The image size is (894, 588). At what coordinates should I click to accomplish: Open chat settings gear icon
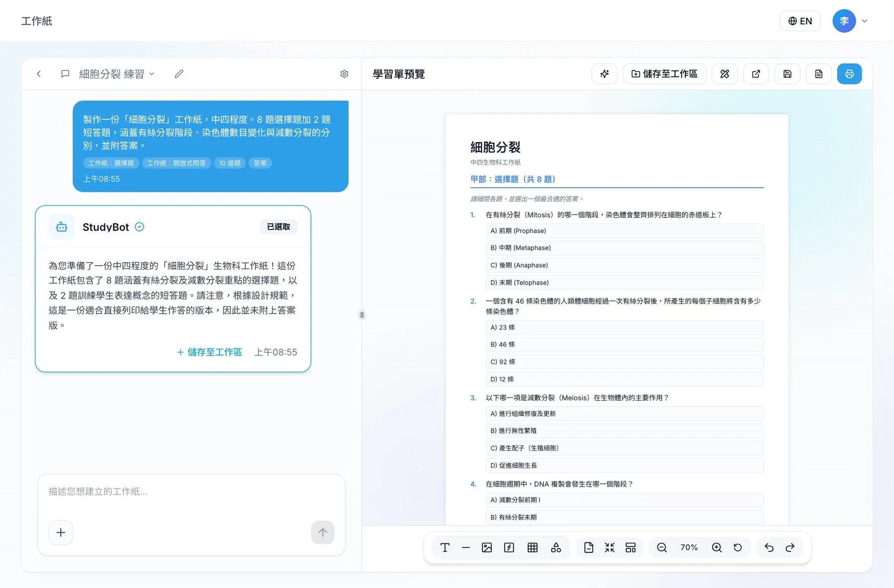pos(344,74)
